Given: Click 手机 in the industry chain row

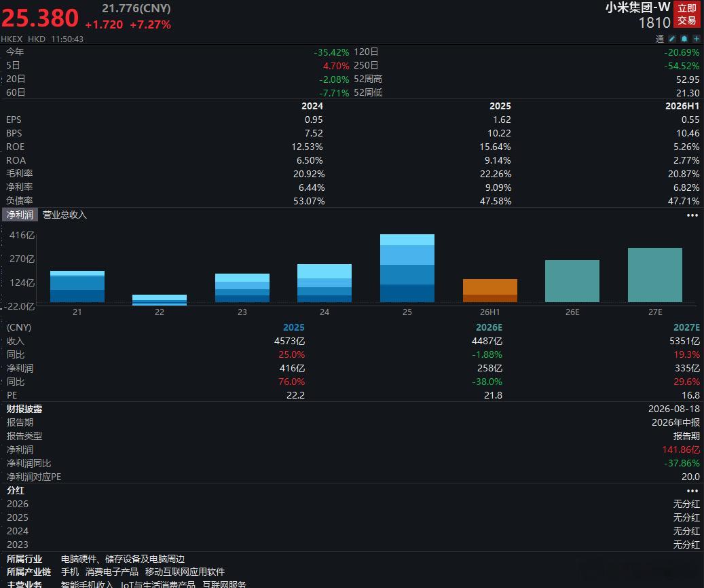Looking at the screenshot, I should [70, 572].
